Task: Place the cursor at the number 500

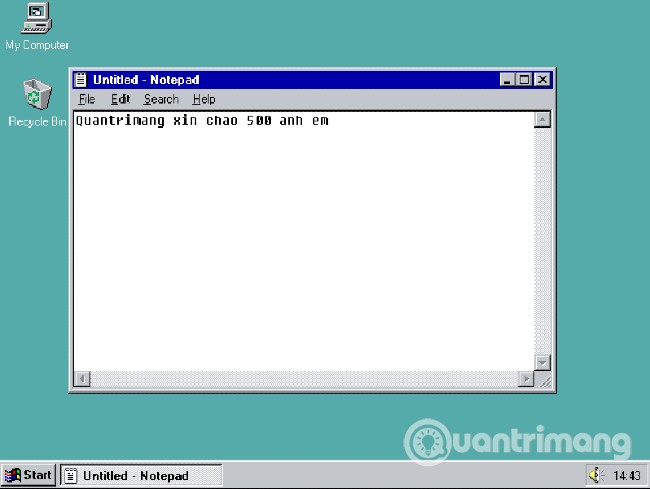Action: point(259,121)
